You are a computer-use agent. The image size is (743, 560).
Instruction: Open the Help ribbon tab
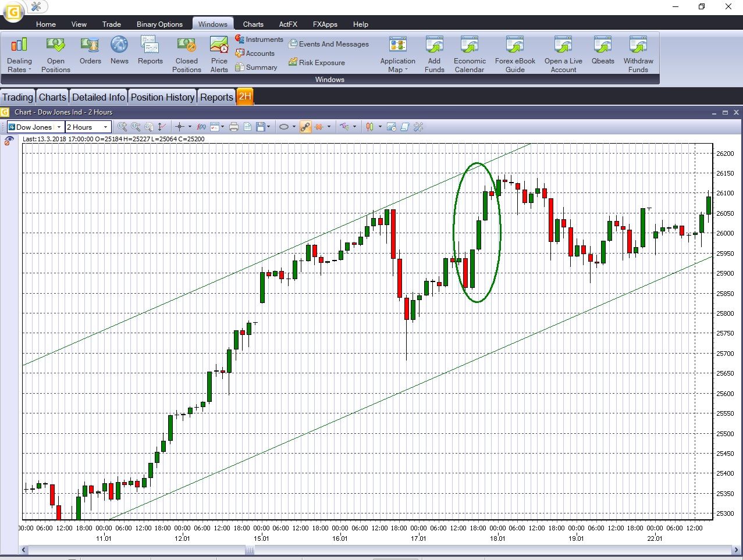click(x=361, y=24)
